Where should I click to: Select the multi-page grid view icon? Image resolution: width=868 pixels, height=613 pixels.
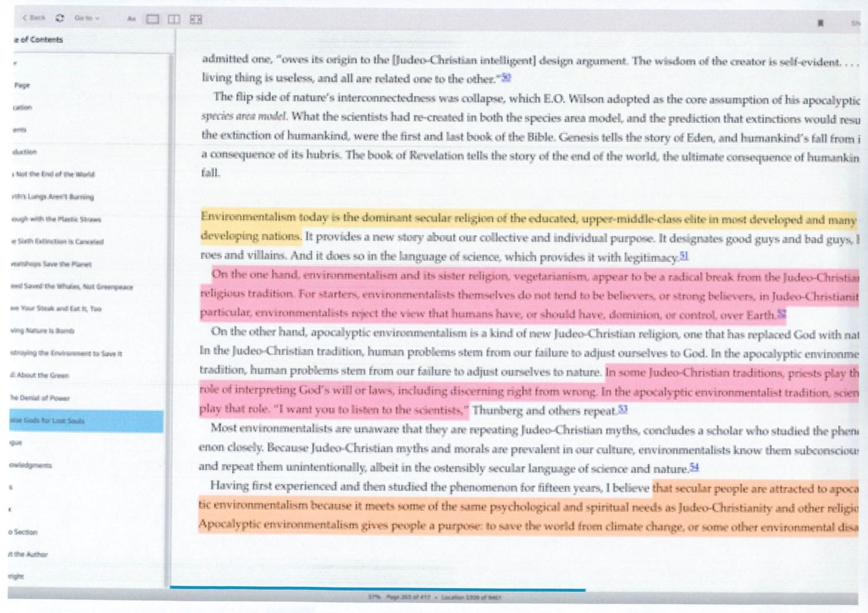pos(196,20)
